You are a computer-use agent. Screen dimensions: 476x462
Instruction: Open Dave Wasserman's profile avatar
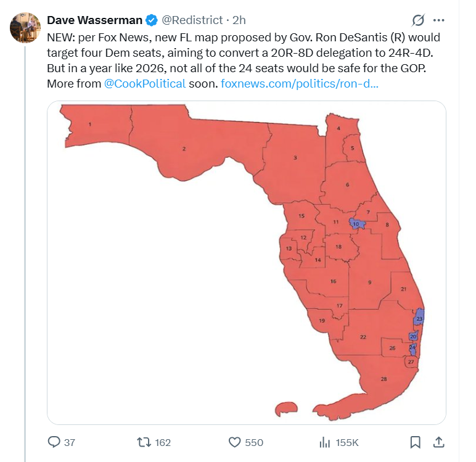point(25,27)
